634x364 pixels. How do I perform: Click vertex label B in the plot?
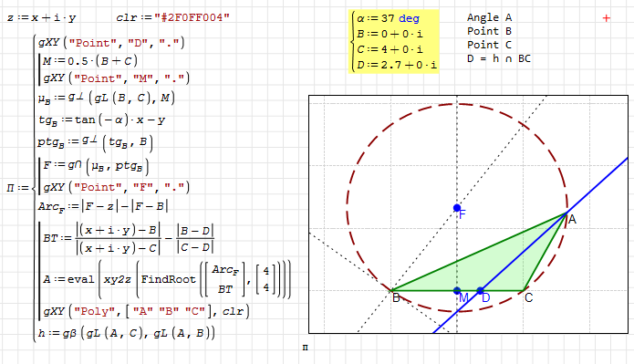tap(396, 298)
